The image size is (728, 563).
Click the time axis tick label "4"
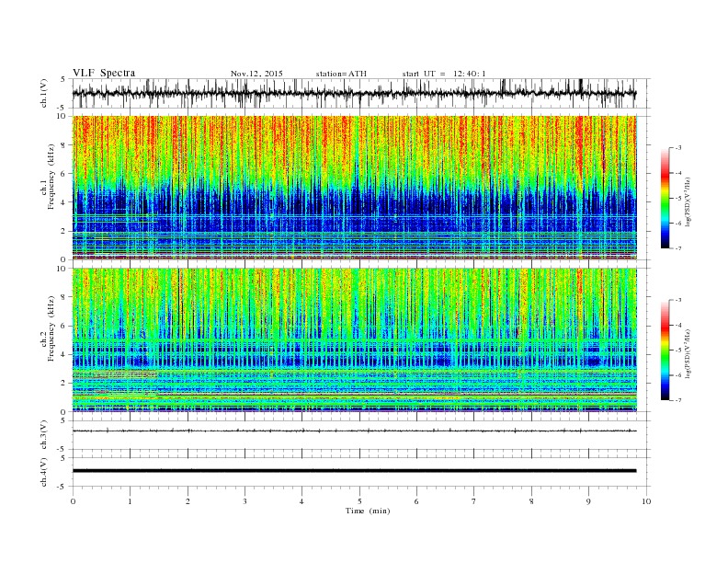(301, 501)
